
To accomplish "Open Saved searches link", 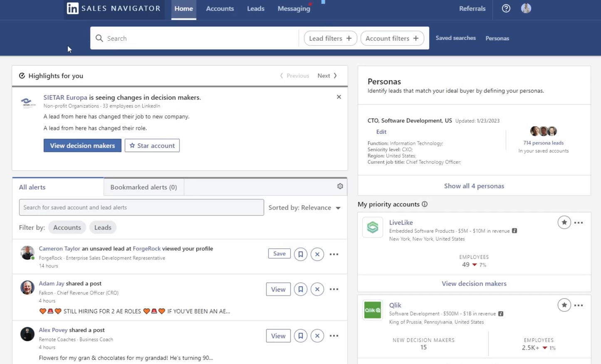I will point(455,38).
